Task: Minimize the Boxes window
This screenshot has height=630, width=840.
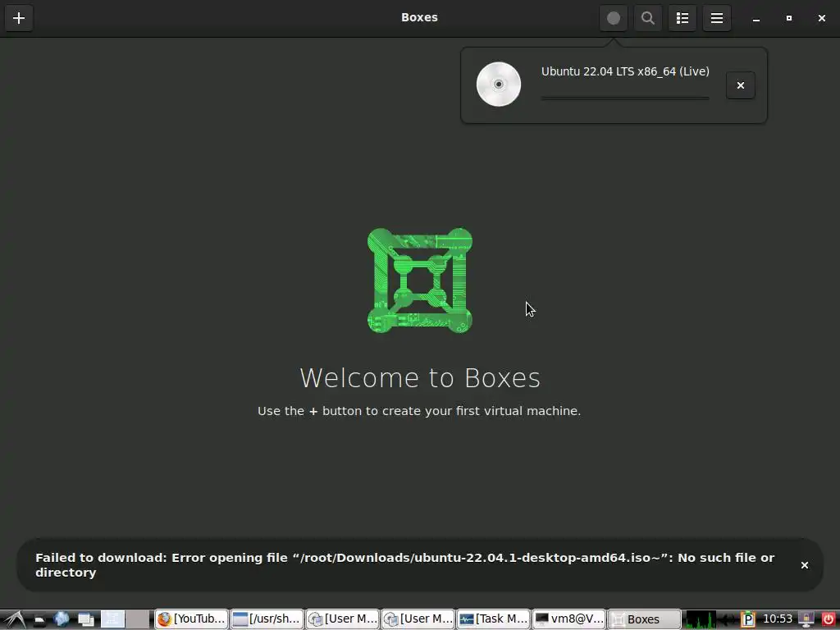Action: click(756, 18)
